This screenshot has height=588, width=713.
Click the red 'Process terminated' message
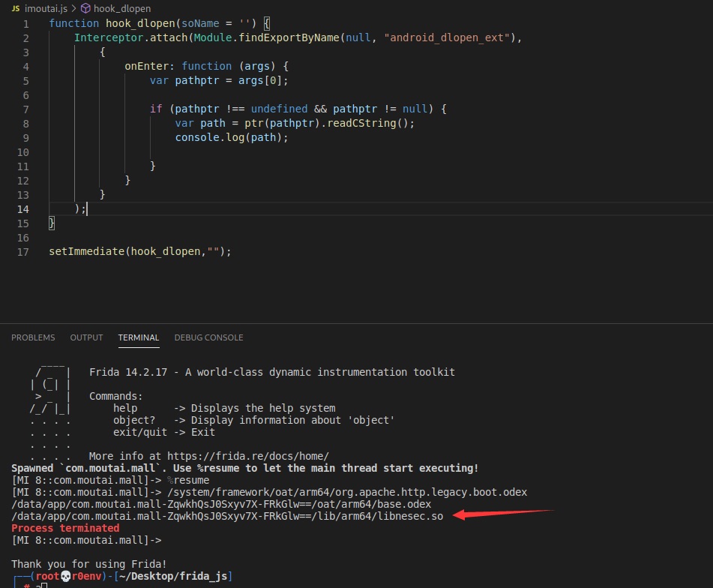(65, 528)
